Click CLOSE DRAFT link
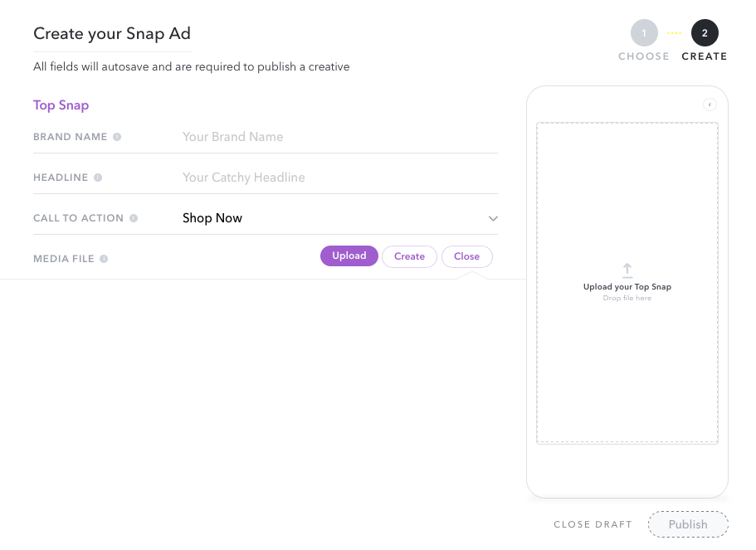This screenshot has width=756, height=550. (x=593, y=524)
